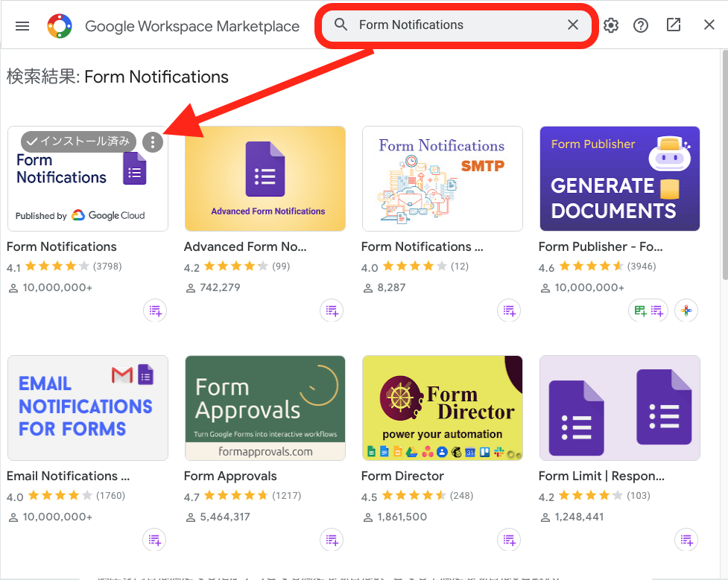Click the vertical scrollbar thumb
728x580 pixels.
[725, 163]
